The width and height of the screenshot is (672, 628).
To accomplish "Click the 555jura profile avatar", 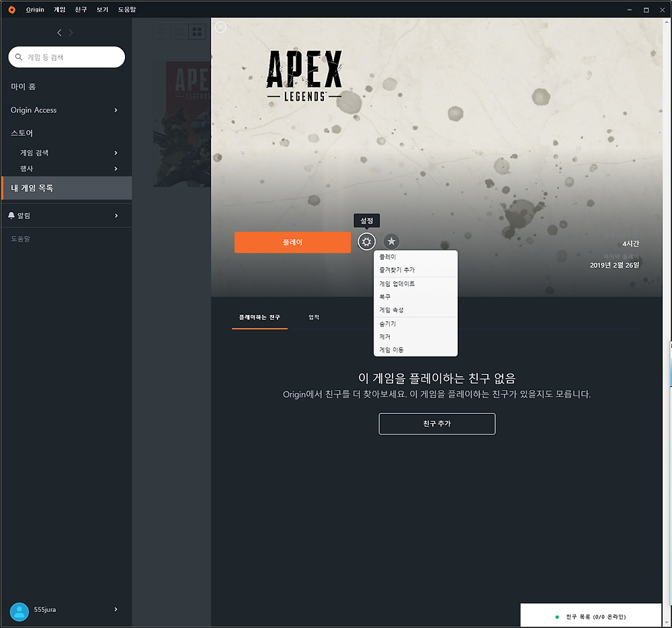I will (x=19, y=612).
